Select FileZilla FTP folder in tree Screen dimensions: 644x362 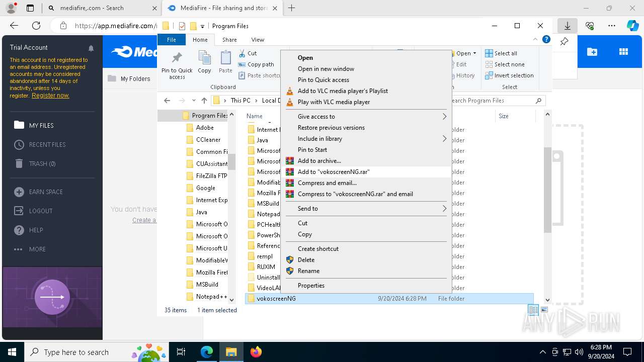[x=207, y=176]
